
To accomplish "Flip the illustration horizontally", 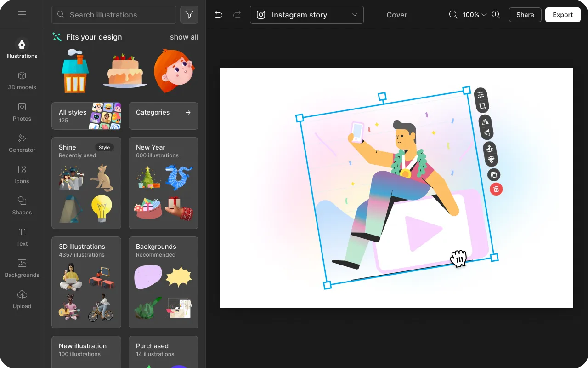I will click(486, 122).
